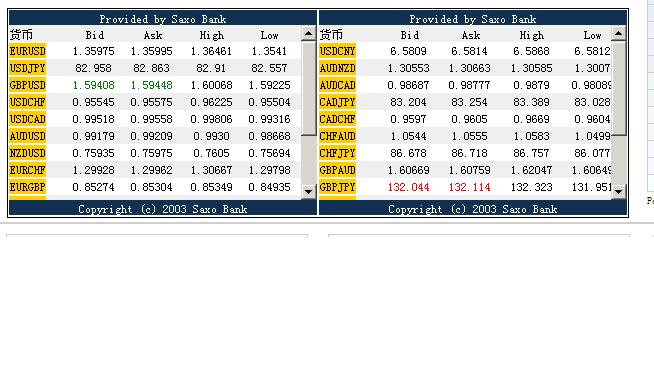The image size is (654, 384).
Task: Click the NZDUSD high value 0.7605
Action: tap(211, 153)
